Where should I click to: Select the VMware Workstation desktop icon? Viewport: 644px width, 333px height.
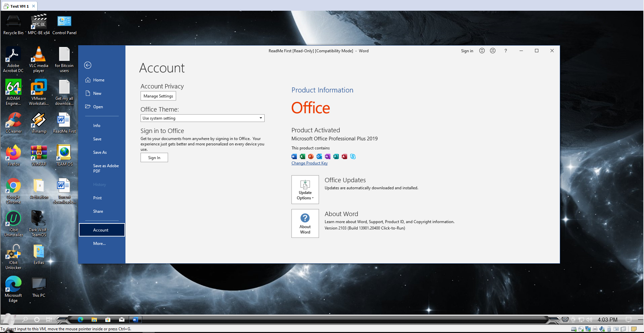(x=39, y=93)
